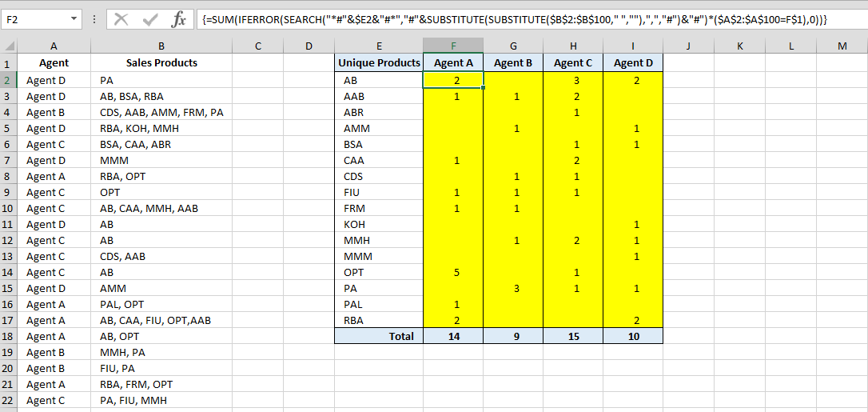Viewport: 868px width, 412px height.
Task: Select column B header
Action: click(161, 46)
